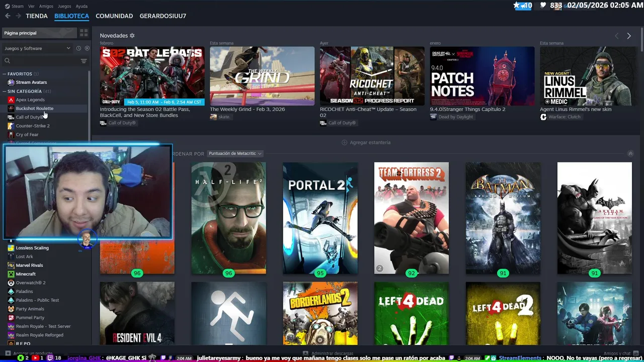Open Resident Evil 4 game cover

(x=137, y=313)
